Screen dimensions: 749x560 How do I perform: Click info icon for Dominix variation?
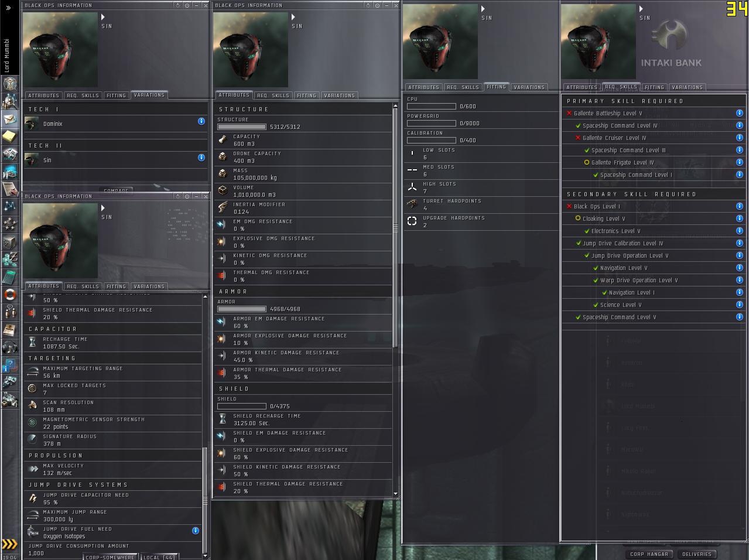click(x=201, y=121)
